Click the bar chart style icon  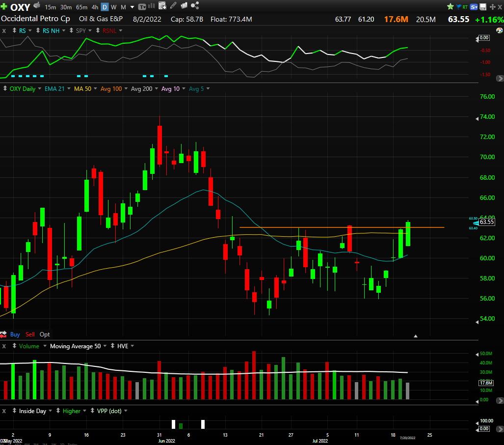[x=151, y=6]
